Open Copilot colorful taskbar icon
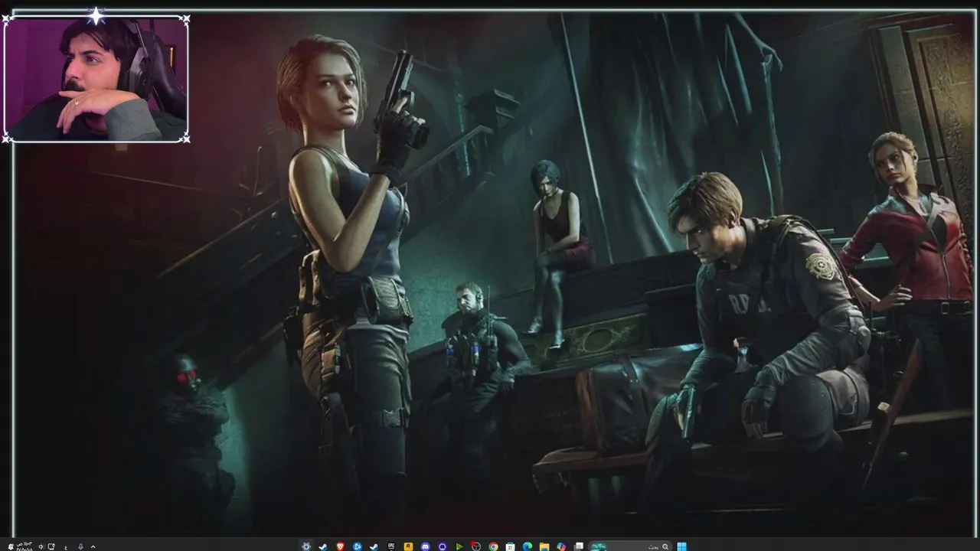The image size is (980, 551). click(x=561, y=546)
